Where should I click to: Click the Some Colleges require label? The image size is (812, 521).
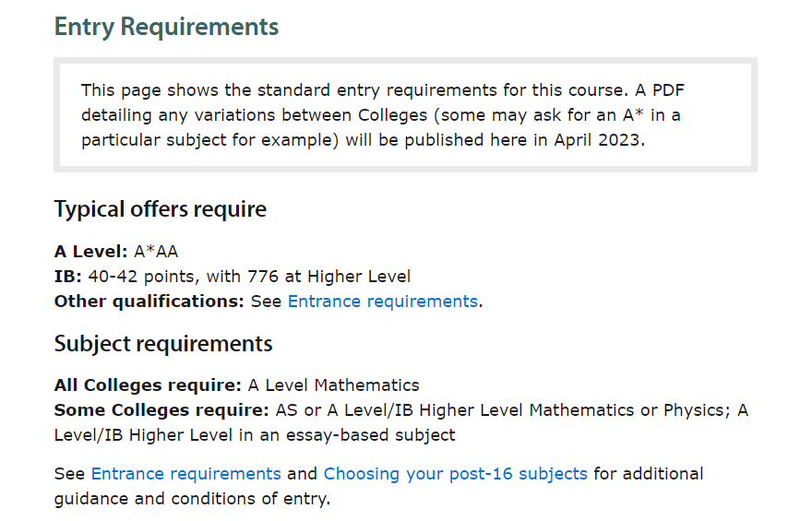tap(161, 410)
